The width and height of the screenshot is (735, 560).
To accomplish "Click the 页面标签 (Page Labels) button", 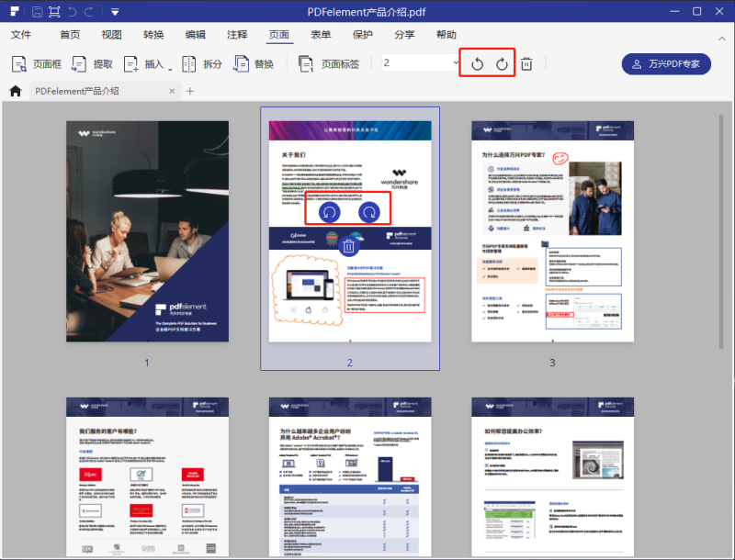I will (329, 63).
